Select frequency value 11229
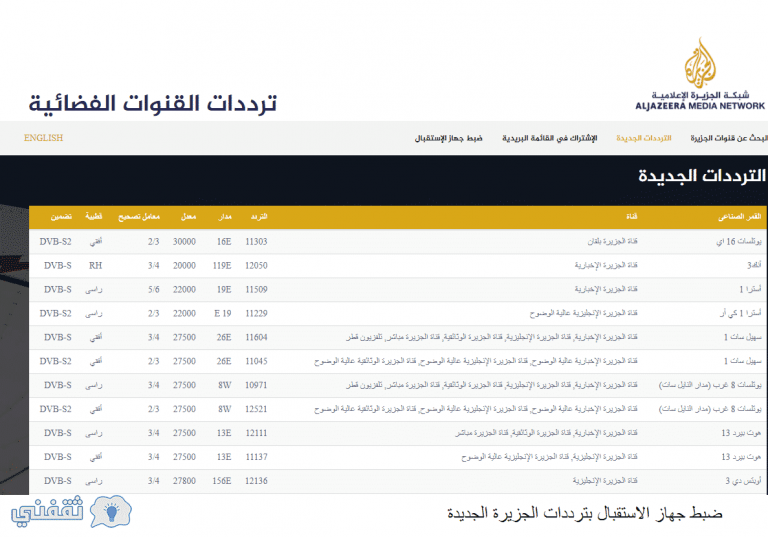The width and height of the screenshot is (768, 537). 256,314
